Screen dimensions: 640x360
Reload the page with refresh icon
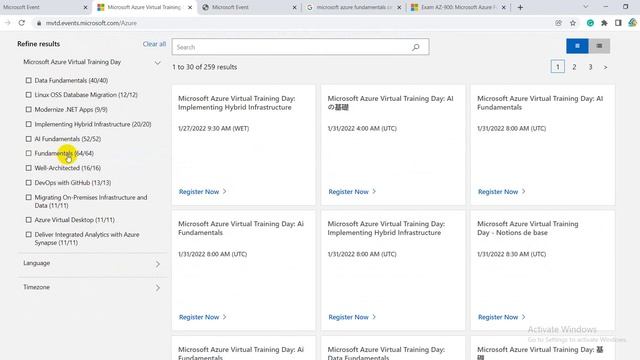tap(22, 23)
